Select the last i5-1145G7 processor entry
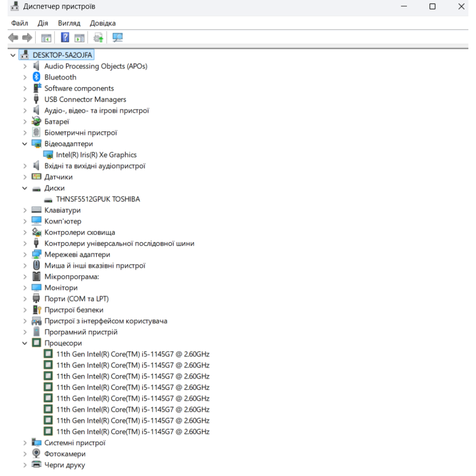476x476 pixels. [x=133, y=432]
